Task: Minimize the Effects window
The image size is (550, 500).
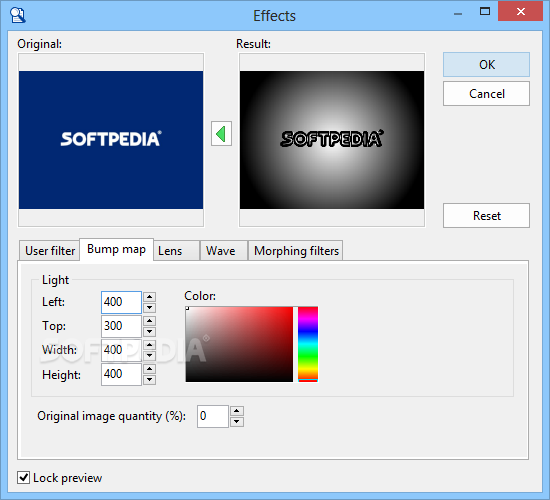Action: [x=458, y=13]
